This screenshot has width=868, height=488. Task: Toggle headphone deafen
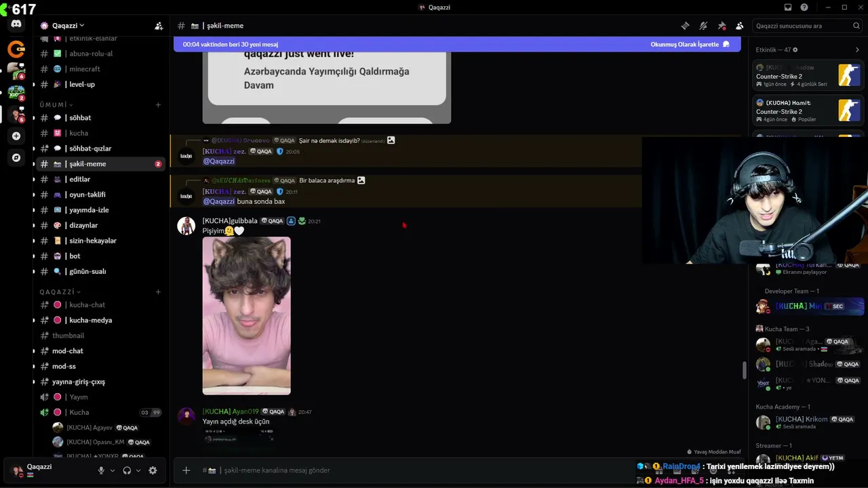127,470
